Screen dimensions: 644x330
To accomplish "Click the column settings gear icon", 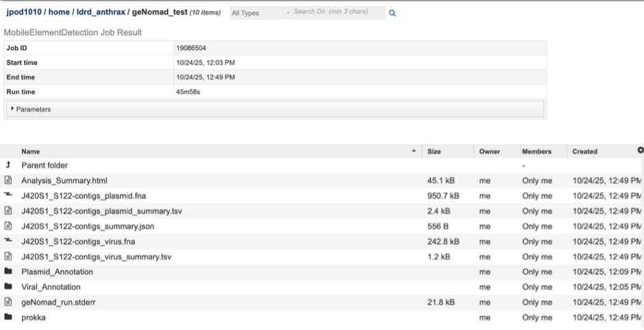I will pos(640,150).
